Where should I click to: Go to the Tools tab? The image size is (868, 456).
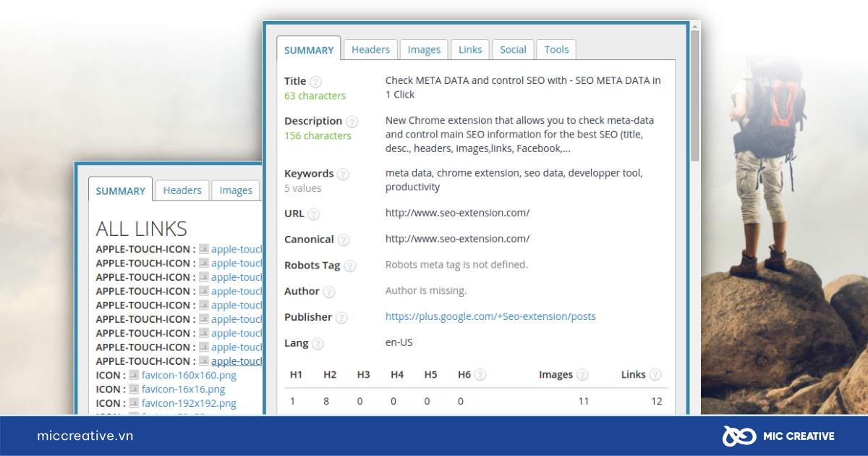pos(556,49)
